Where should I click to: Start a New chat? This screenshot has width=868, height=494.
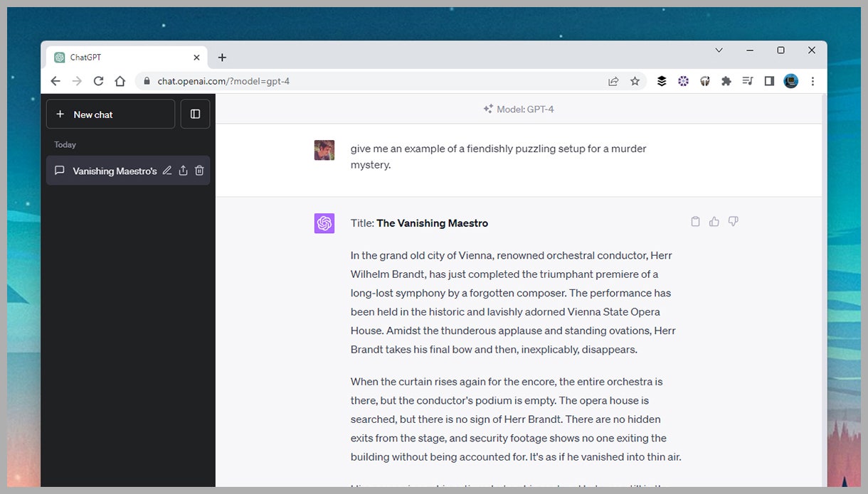[x=110, y=114]
